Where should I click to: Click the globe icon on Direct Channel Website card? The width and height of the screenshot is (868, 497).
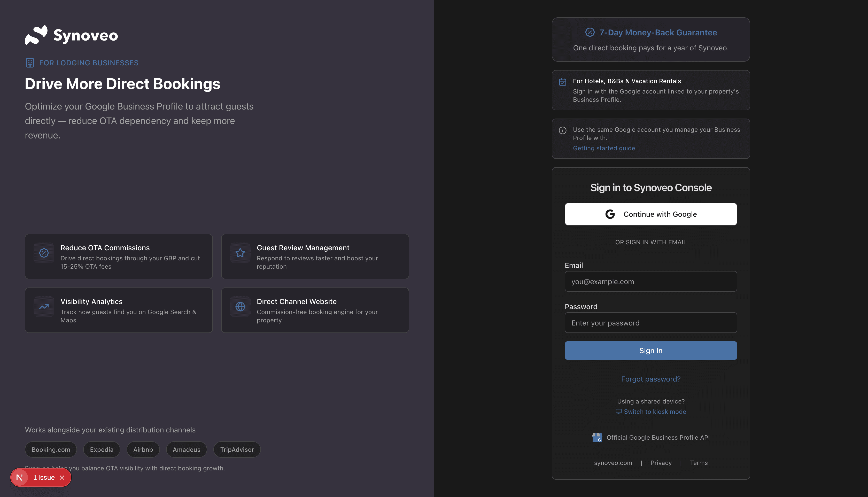point(240,307)
